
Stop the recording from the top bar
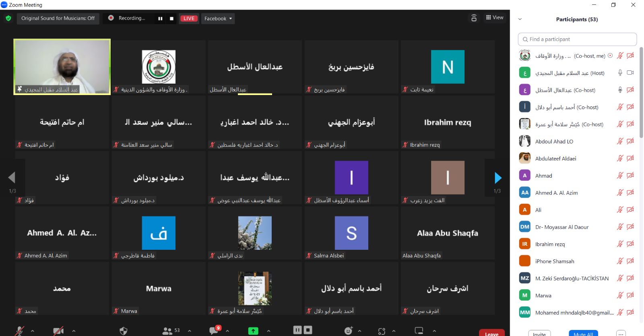[171, 19]
